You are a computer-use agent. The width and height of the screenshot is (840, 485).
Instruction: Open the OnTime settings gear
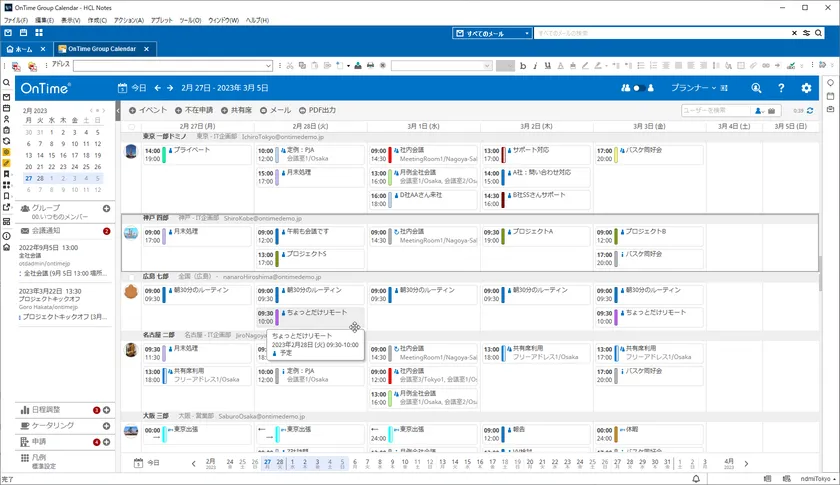806,88
